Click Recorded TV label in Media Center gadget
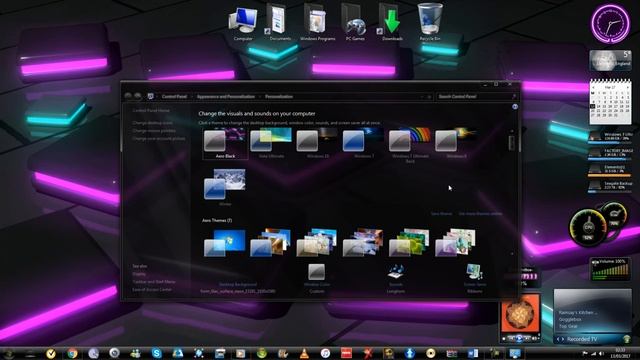This screenshot has height=360, width=640. [x=582, y=339]
